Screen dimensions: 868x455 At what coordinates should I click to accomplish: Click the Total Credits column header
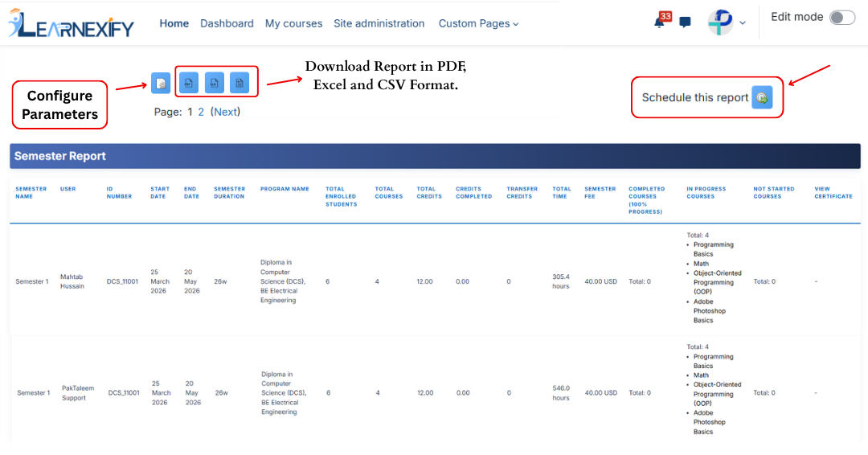[429, 193]
